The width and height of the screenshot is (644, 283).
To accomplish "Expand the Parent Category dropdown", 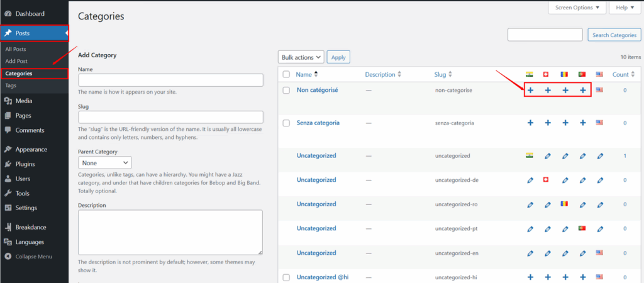I will 104,163.
